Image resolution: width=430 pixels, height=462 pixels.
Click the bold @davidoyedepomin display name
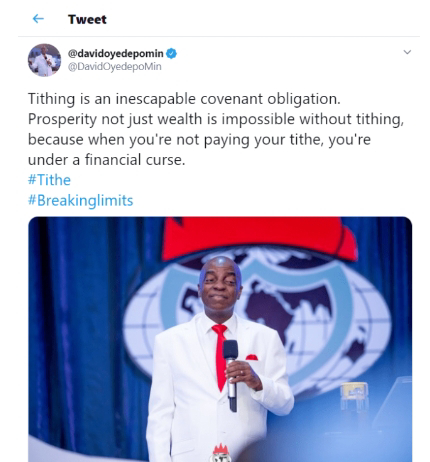[x=116, y=53]
